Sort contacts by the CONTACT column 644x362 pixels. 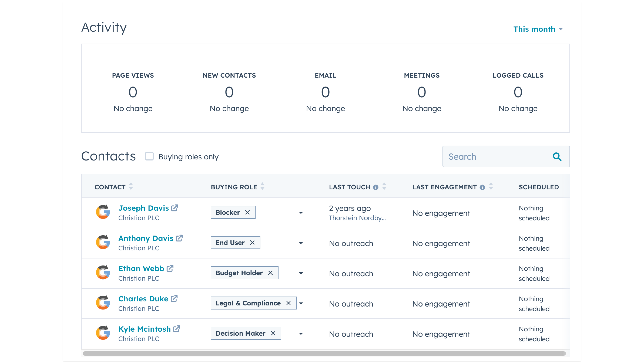point(131,186)
